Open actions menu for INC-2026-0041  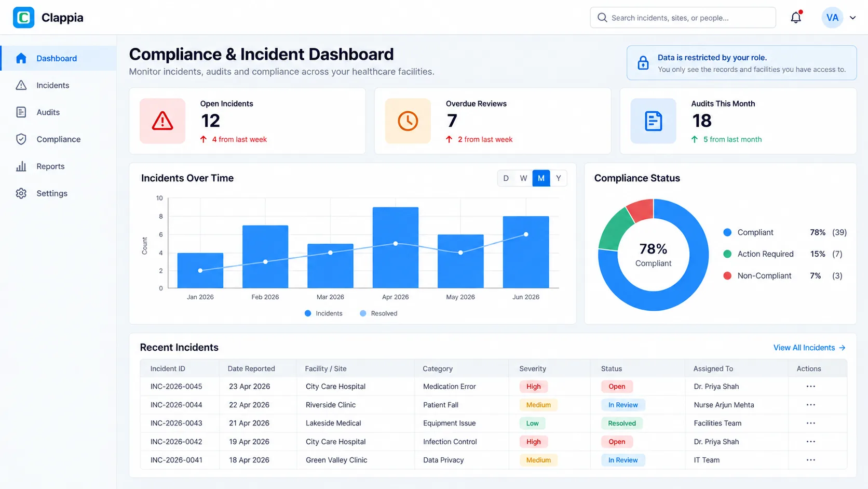pyautogui.click(x=811, y=460)
